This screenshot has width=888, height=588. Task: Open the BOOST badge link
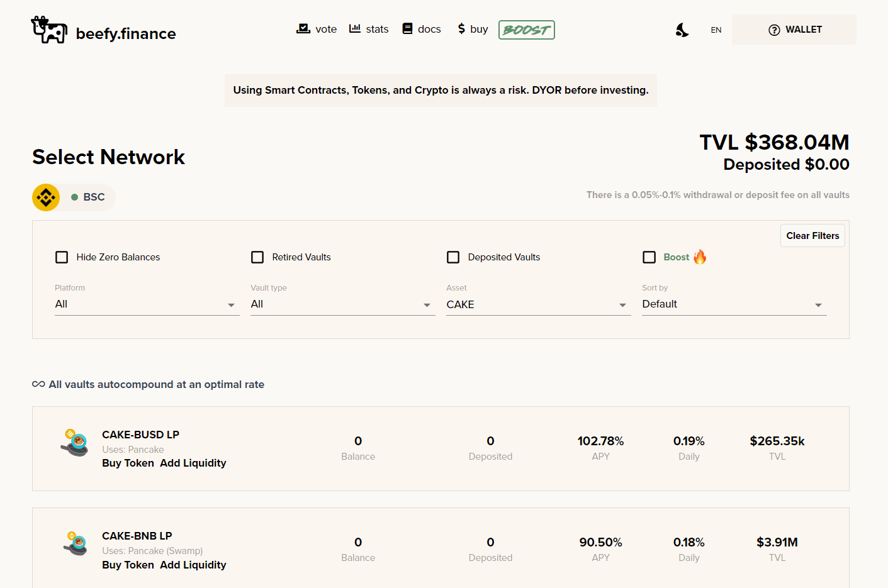click(x=527, y=30)
